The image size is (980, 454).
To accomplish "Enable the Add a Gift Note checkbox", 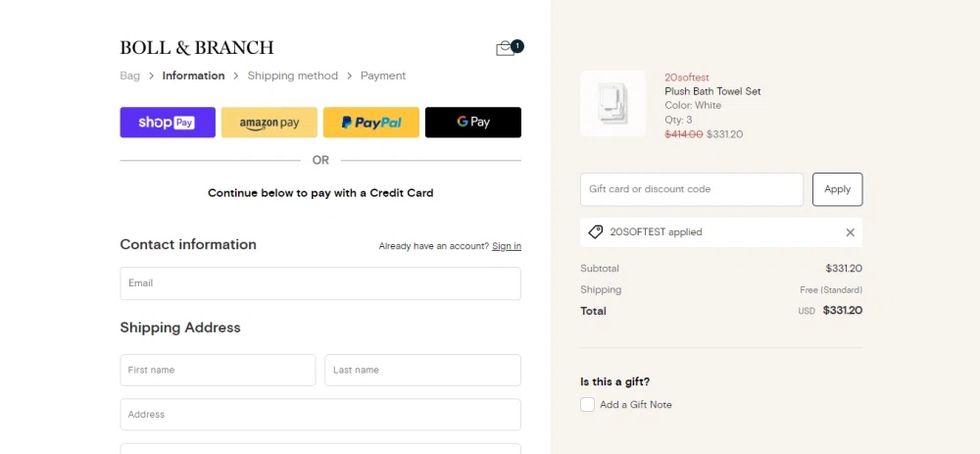I will [x=588, y=404].
